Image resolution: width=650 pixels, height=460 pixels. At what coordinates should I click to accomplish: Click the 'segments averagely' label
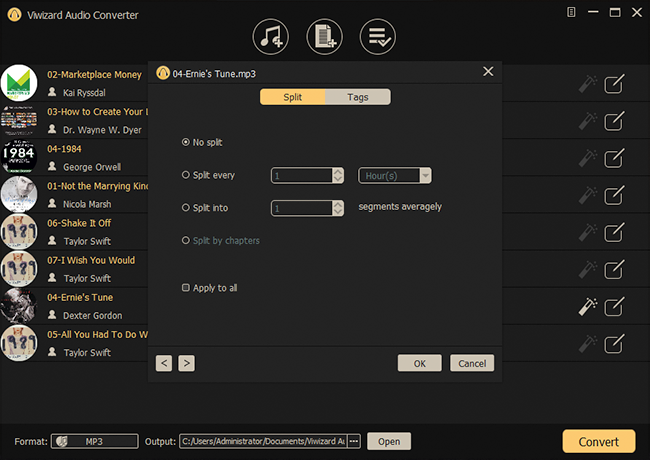coord(400,206)
